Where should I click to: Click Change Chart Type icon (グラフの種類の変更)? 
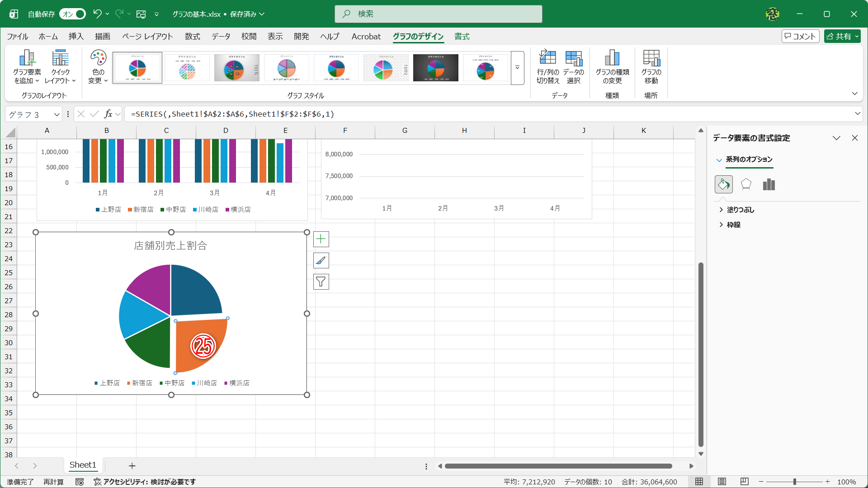[612, 59]
